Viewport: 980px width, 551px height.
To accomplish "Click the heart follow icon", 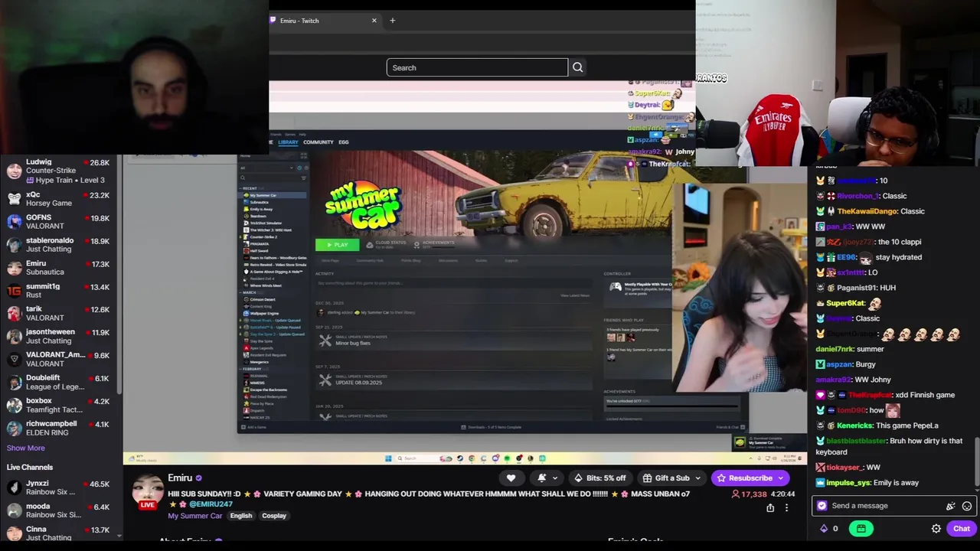I will click(511, 478).
